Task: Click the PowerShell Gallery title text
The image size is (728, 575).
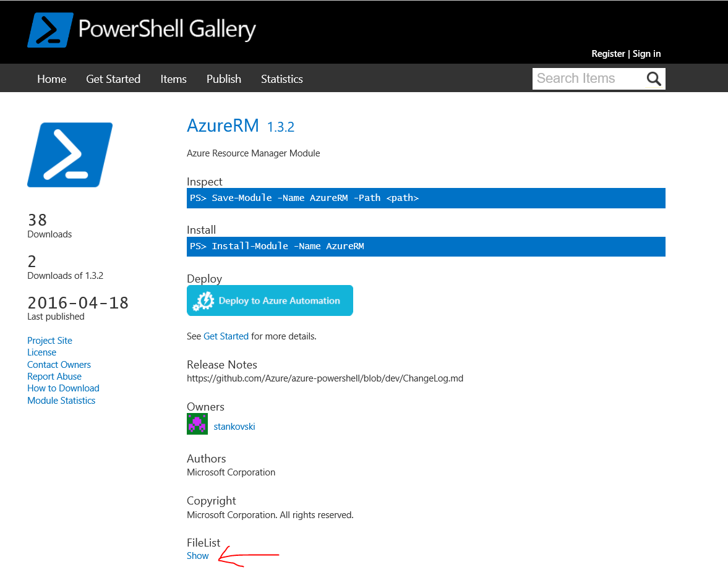Action: pyautogui.click(x=167, y=29)
